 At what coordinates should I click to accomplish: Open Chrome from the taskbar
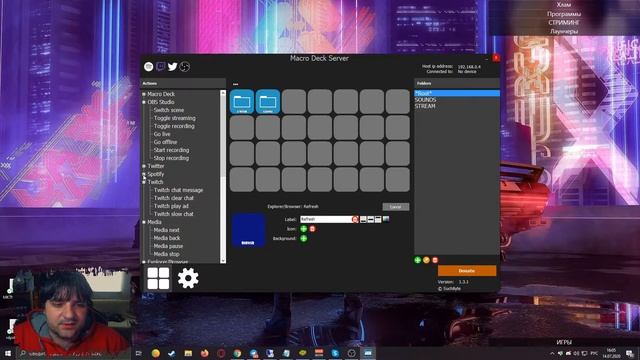[237, 353]
